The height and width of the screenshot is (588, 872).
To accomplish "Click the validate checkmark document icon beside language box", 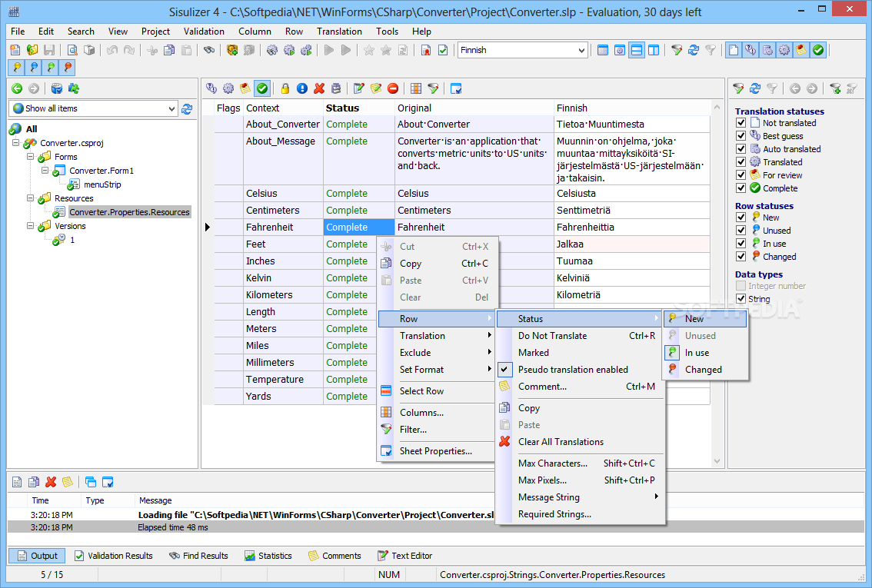I will pos(443,50).
